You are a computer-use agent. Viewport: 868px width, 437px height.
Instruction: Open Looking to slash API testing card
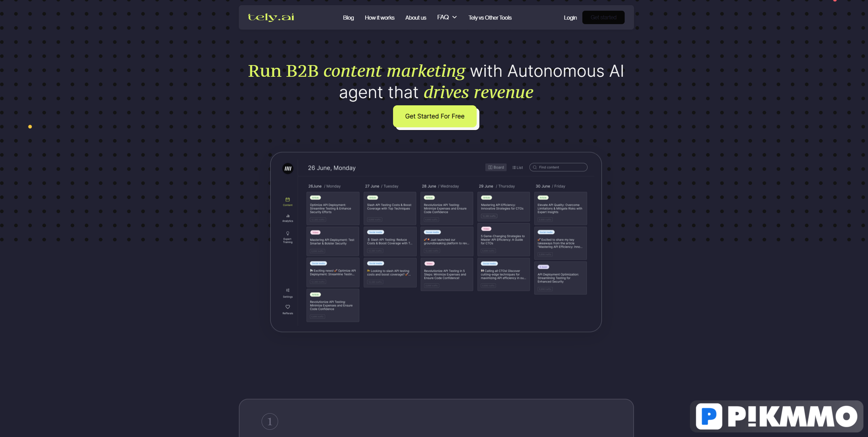click(390, 273)
